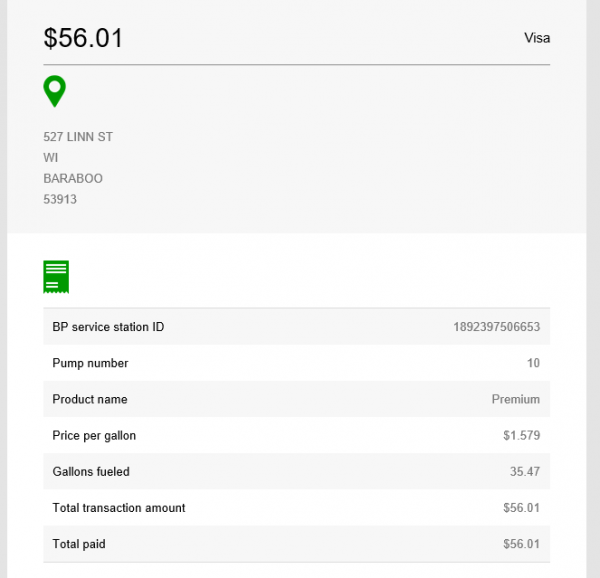Click the WI state text
Image resolution: width=600 pixels, height=578 pixels.
click(51, 157)
